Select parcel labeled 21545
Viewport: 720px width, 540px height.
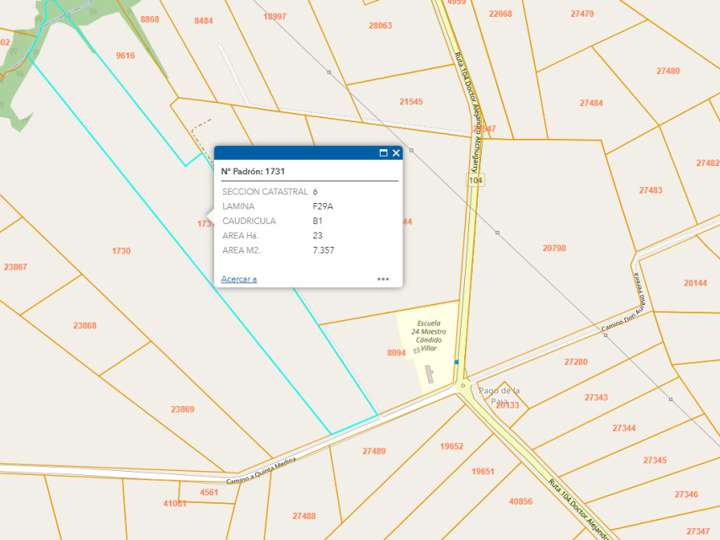[x=411, y=101]
